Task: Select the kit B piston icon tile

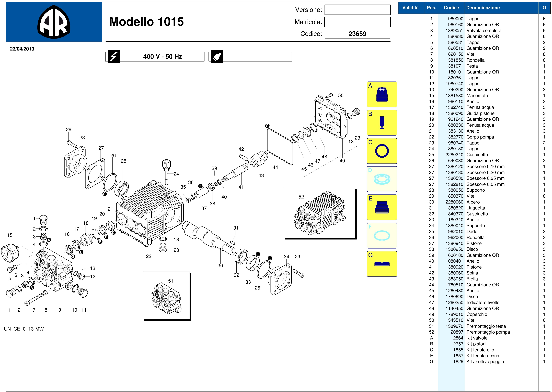Action: pos(382,123)
